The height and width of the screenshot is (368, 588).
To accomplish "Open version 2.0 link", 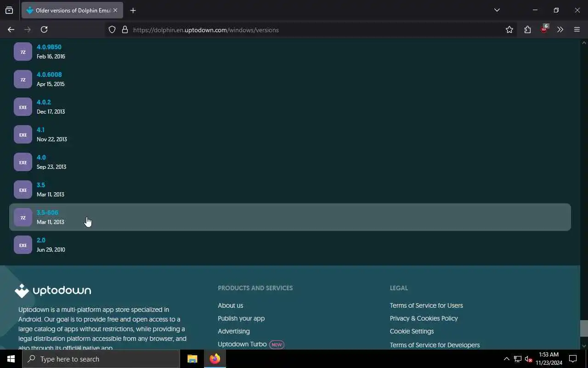I will pyautogui.click(x=41, y=240).
